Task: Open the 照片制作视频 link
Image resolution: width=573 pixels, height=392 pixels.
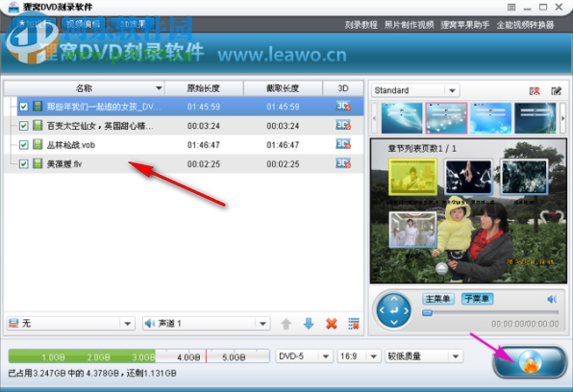Action: pos(409,25)
